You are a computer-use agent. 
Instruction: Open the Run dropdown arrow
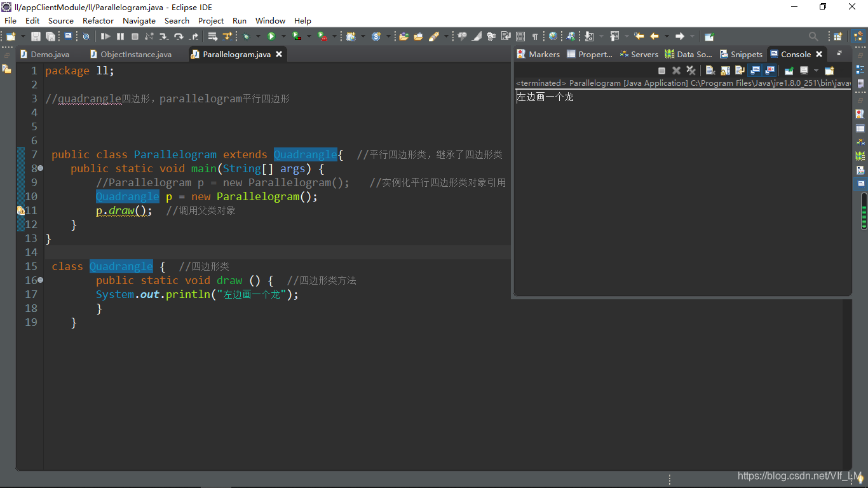(283, 36)
